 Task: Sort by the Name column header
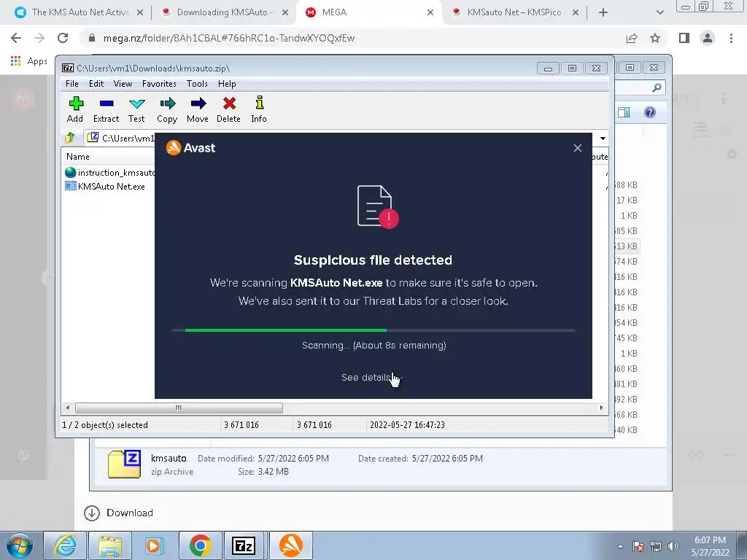(77, 157)
